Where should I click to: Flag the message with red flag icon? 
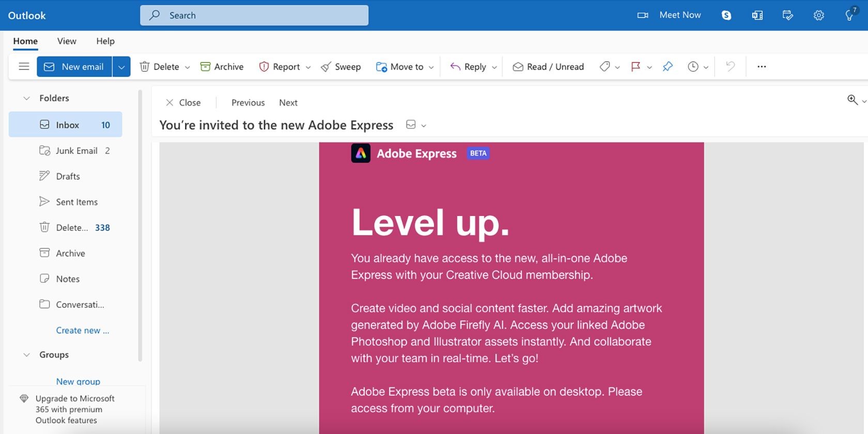click(x=636, y=67)
